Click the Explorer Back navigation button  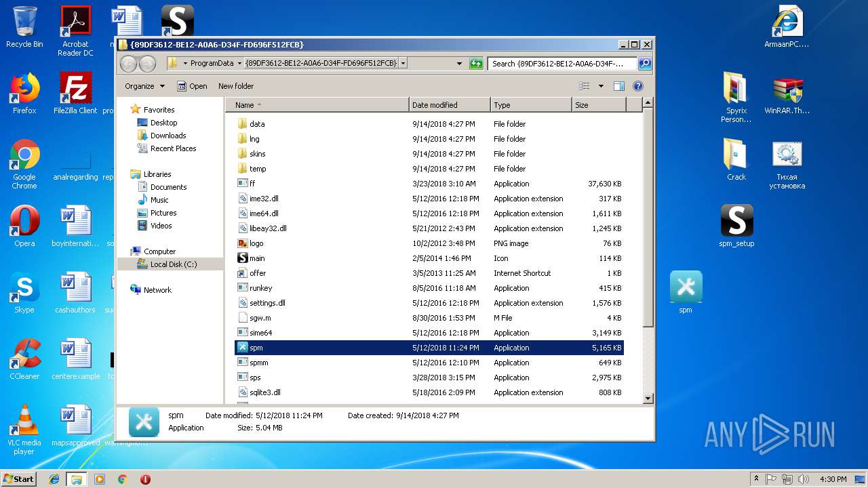point(128,64)
